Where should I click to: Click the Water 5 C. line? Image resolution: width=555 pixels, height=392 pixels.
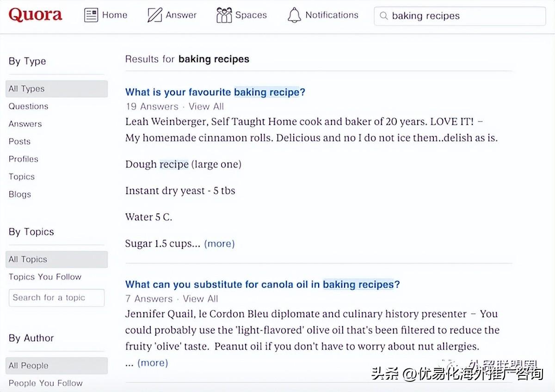(148, 217)
